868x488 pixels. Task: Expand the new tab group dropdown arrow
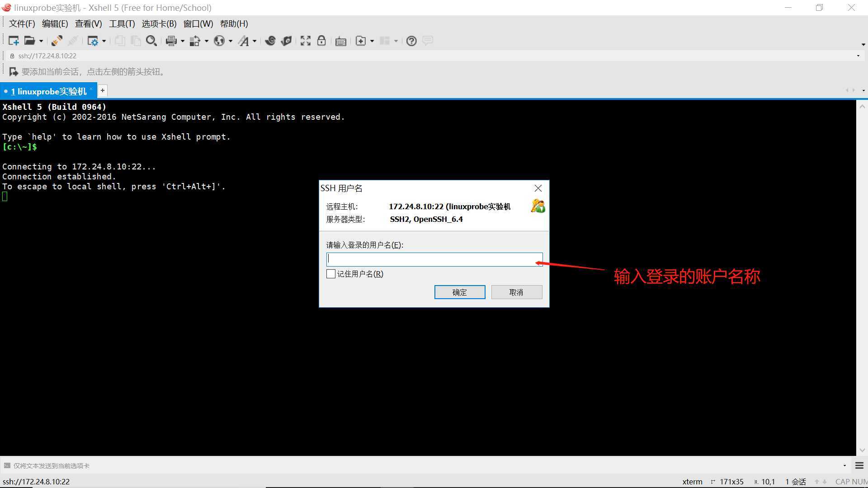point(372,41)
